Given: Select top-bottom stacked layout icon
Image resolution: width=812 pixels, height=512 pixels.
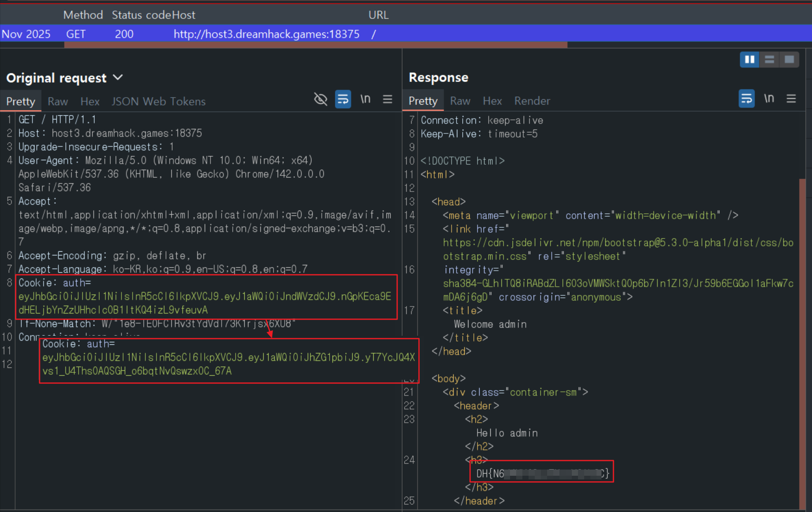Looking at the screenshot, I should tap(769, 60).
